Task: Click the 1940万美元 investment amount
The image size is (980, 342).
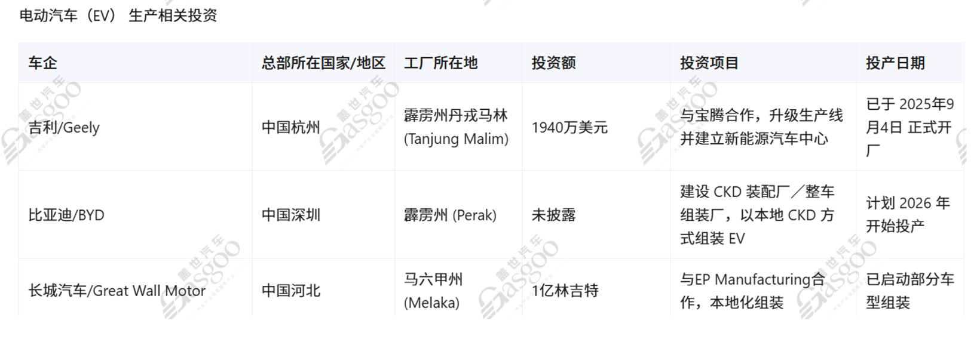Action: 569,127
